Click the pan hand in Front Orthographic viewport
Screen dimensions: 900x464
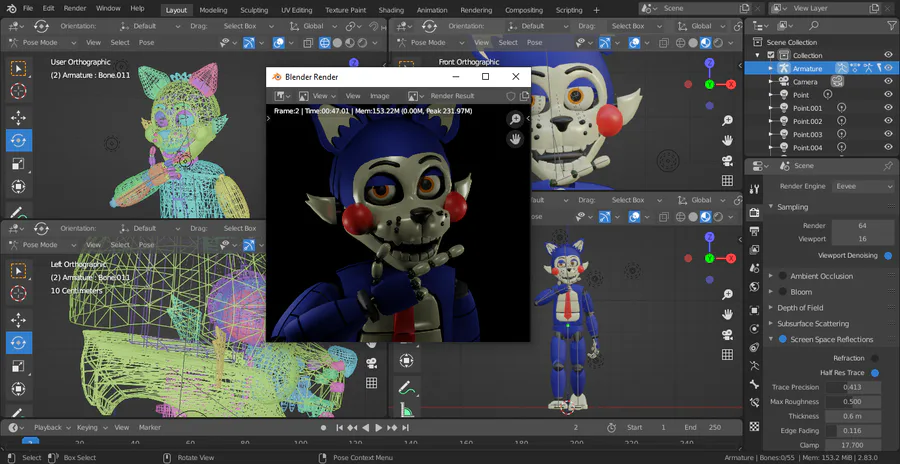point(728,141)
